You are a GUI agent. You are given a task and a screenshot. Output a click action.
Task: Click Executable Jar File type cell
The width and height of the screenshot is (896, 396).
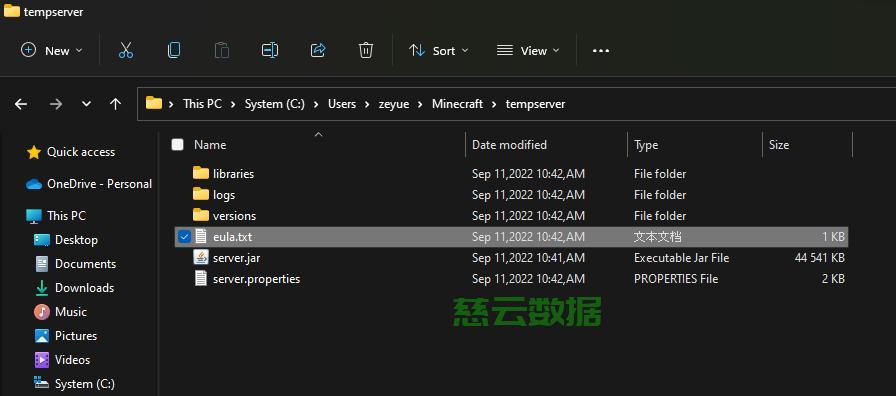(681, 258)
